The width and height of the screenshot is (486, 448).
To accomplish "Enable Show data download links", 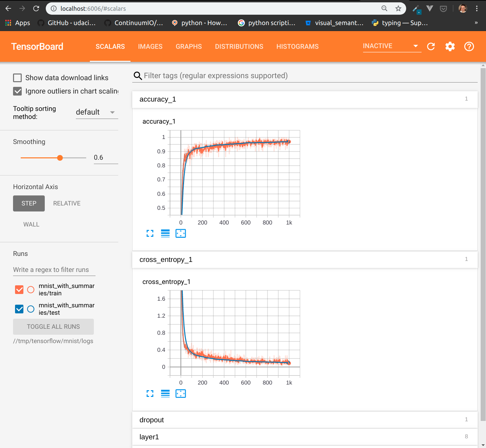I will (17, 78).
